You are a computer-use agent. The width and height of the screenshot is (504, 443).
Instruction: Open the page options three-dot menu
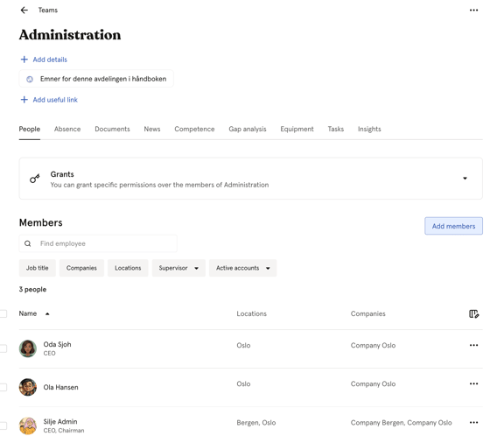(473, 11)
